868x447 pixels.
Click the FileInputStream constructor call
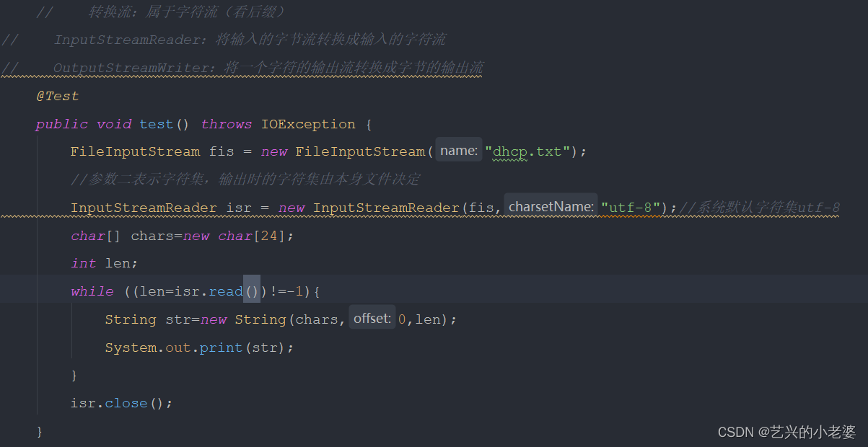click(x=361, y=151)
